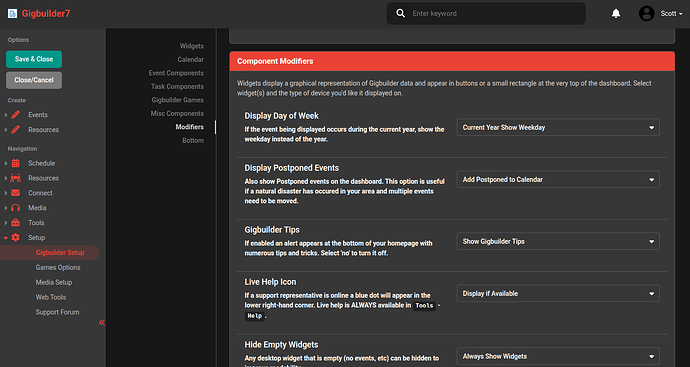
Task: Open Gigbuilder Setup page
Action: point(60,253)
